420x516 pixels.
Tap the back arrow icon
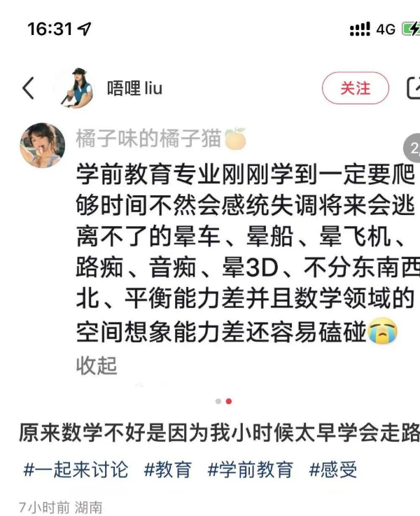click(28, 88)
